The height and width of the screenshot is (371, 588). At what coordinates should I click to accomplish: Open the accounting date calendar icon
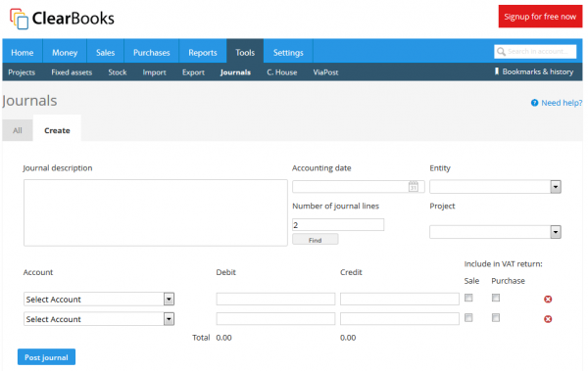(x=413, y=186)
